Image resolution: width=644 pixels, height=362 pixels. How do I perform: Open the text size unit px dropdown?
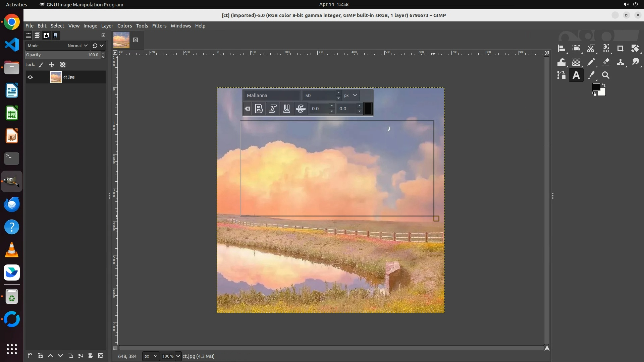point(351,96)
